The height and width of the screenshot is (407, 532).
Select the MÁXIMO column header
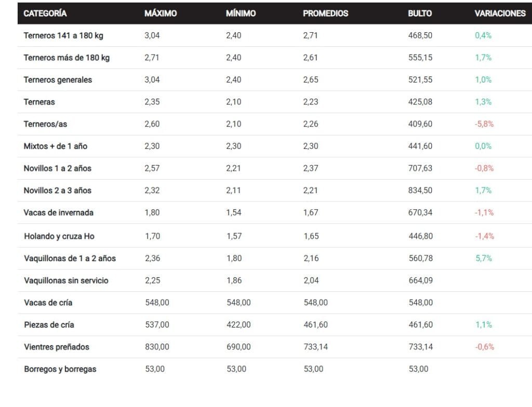[x=161, y=13]
